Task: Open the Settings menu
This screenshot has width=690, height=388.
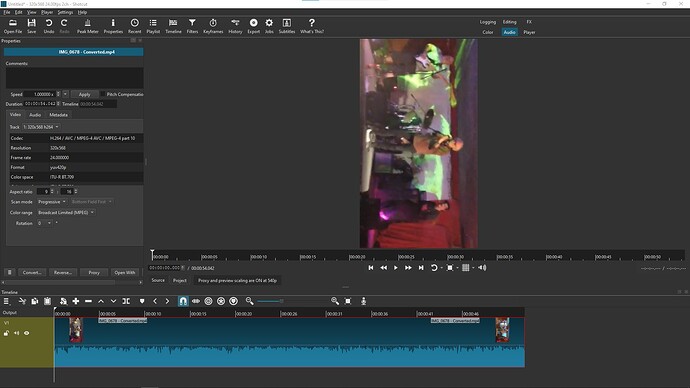Action: pyautogui.click(x=65, y=12)
